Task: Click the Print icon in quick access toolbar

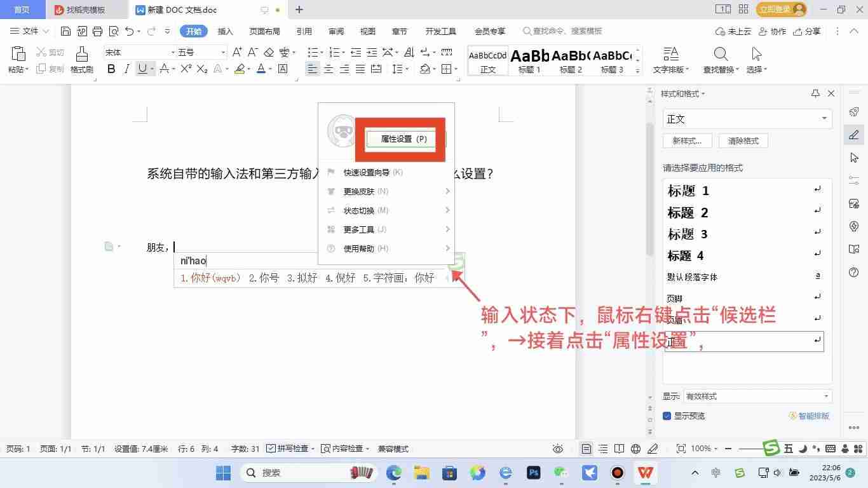Action: 97,31
